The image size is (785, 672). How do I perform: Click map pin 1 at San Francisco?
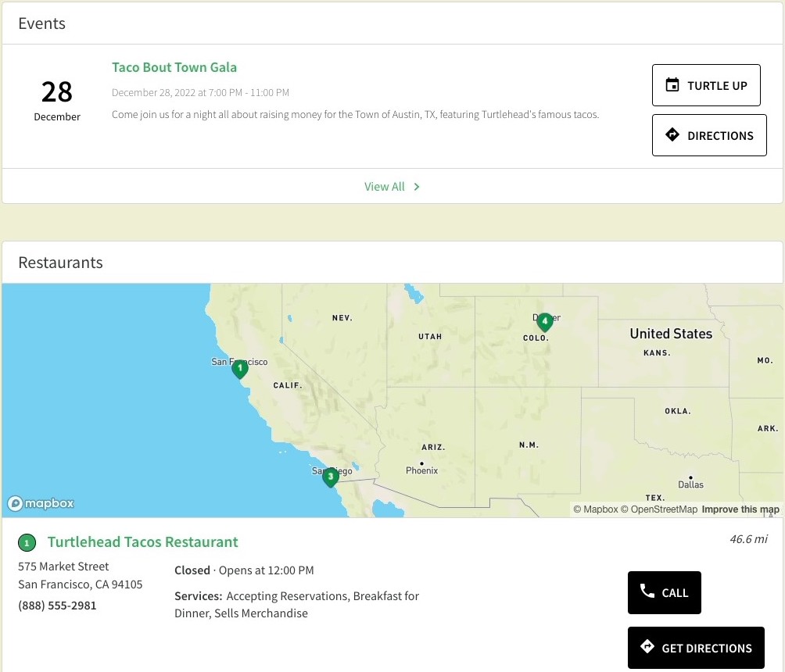(240, 369)
